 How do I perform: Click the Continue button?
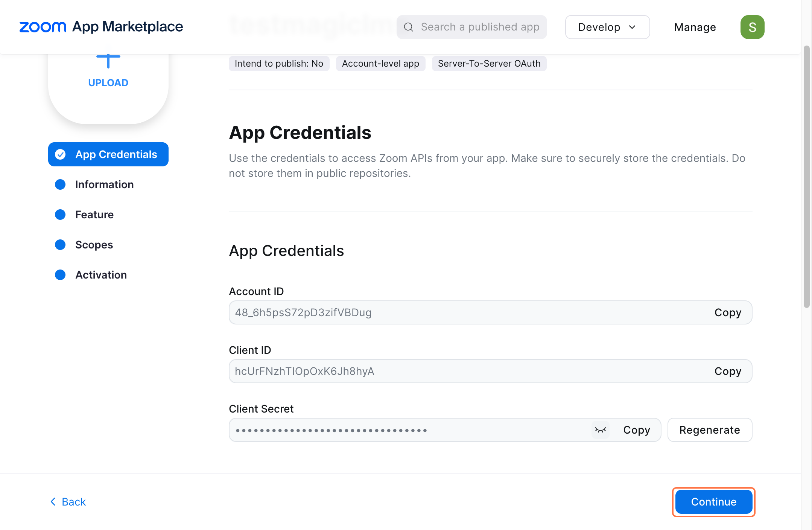(x=713, y=502)
